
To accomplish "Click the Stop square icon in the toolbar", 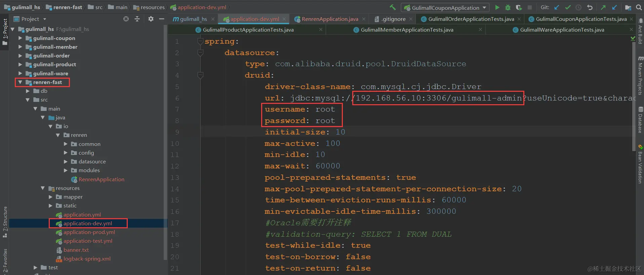I will click(530, 7).
